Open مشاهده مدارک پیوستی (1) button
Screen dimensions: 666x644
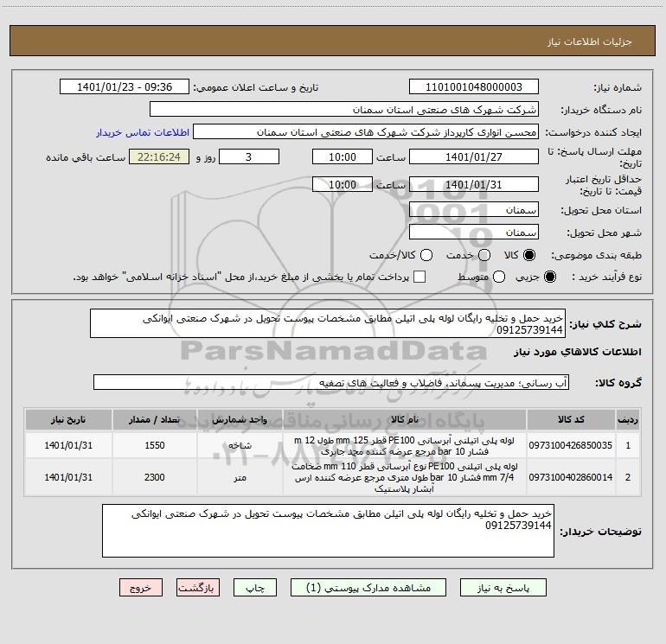pos(368,588)
